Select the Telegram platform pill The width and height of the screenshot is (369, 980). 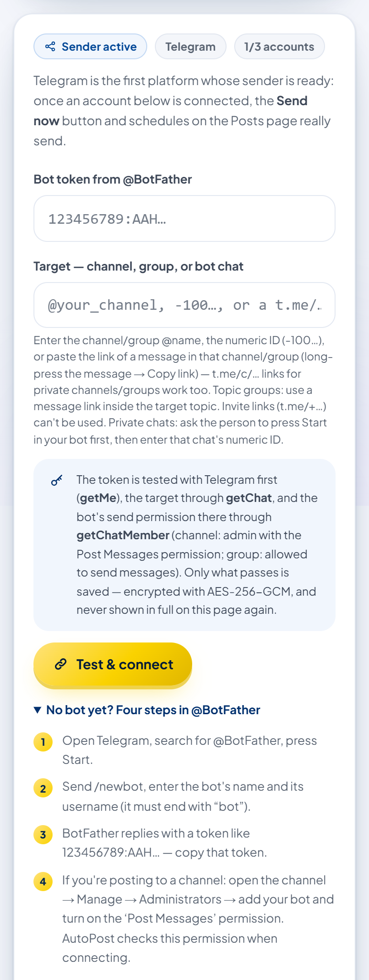[190, 46]
